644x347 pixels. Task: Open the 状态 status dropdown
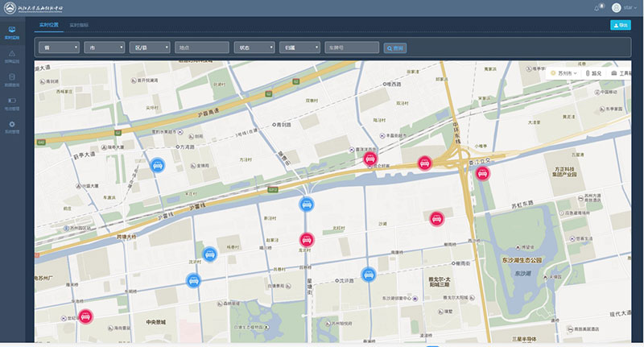click(x=253, y=48)
